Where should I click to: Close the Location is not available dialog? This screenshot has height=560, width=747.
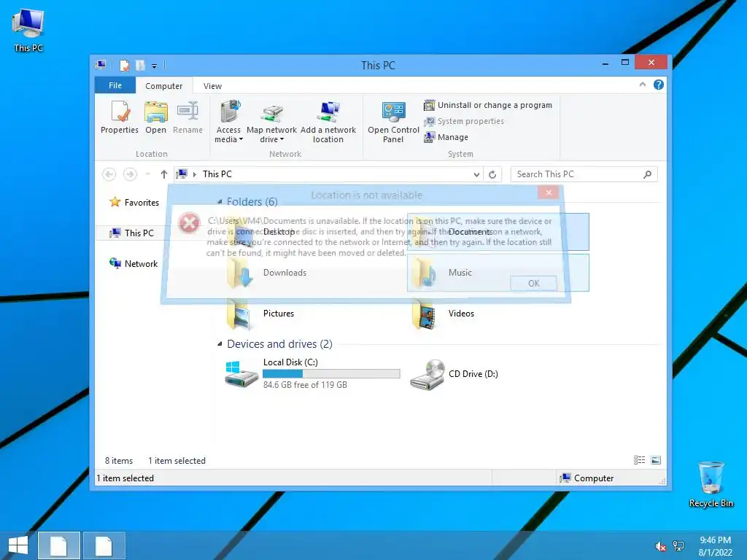click(x=549, y=192)
